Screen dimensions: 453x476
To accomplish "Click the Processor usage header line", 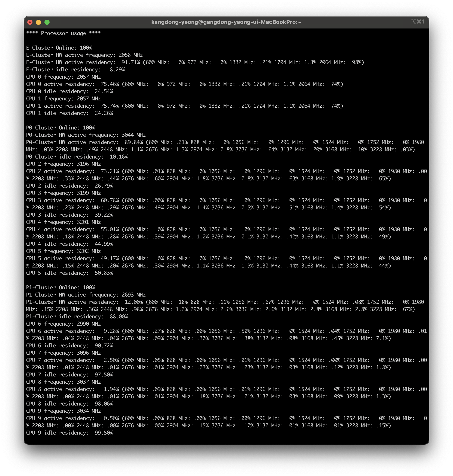I will pos(63,33).
